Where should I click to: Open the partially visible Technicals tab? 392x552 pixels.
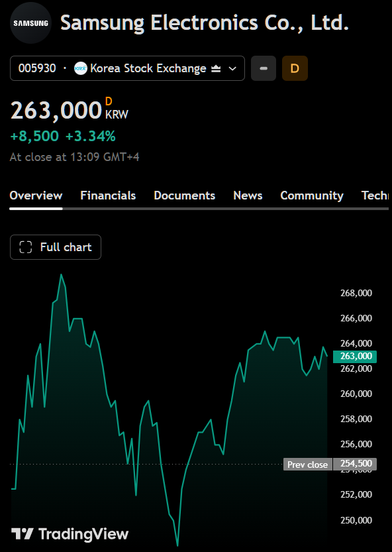coord(375,195)
